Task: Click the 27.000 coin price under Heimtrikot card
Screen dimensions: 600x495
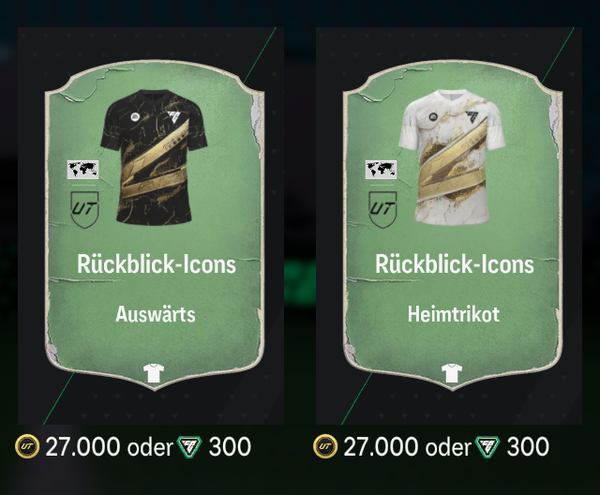Action: coord(381,447)
